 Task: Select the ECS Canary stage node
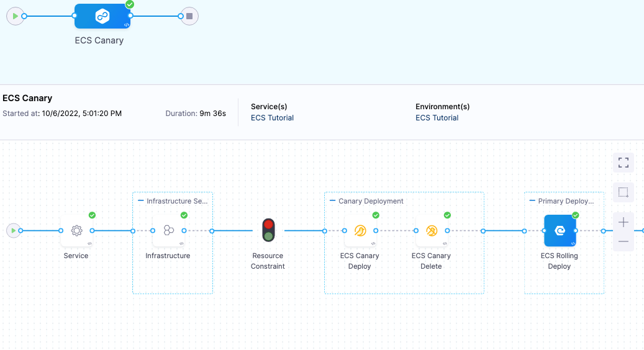[x=102, y=16]
